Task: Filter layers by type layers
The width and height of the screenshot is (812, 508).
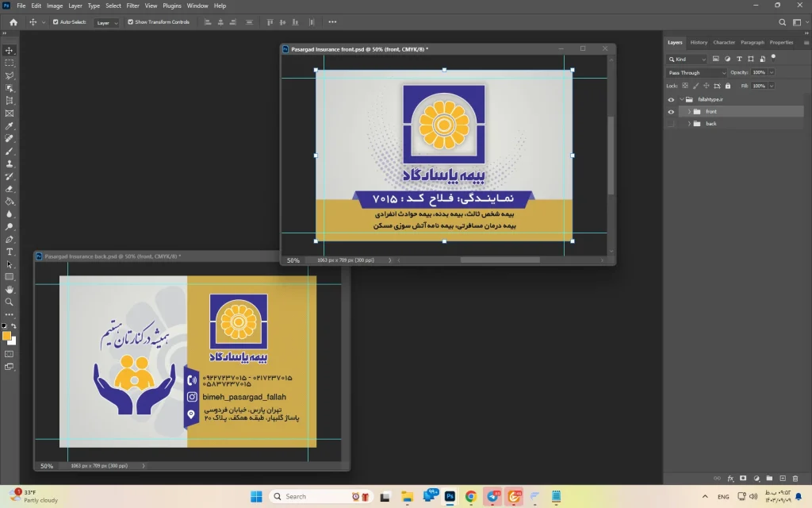Action: [739, 59]
